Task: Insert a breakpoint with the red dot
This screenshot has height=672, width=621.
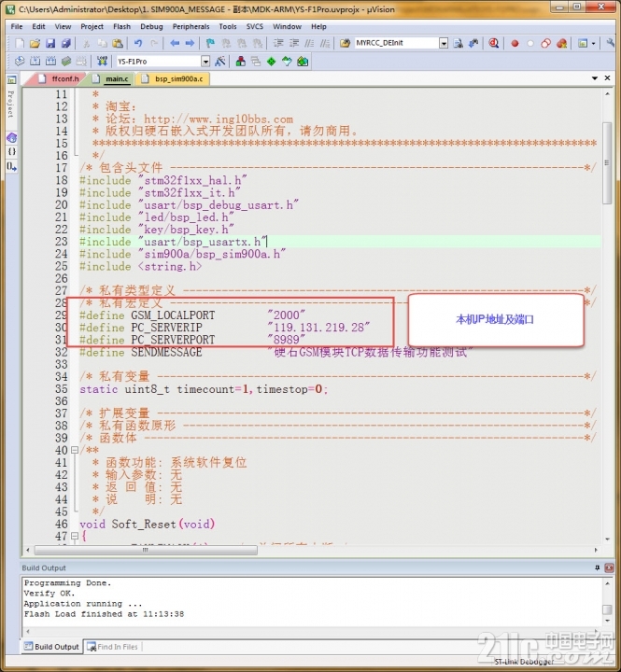Action: tap(515, 43)
